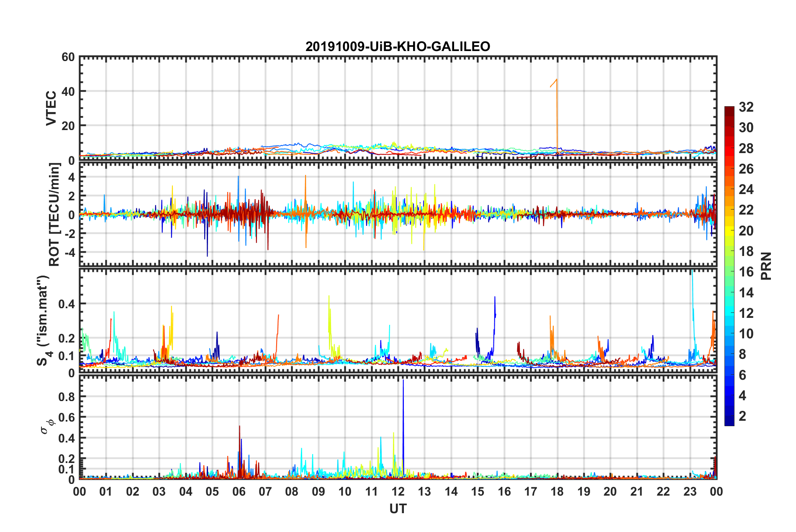Screen dimensions: 796x532
Task: Click x-axis tick label 11
Action: click(x=372, y=491)
